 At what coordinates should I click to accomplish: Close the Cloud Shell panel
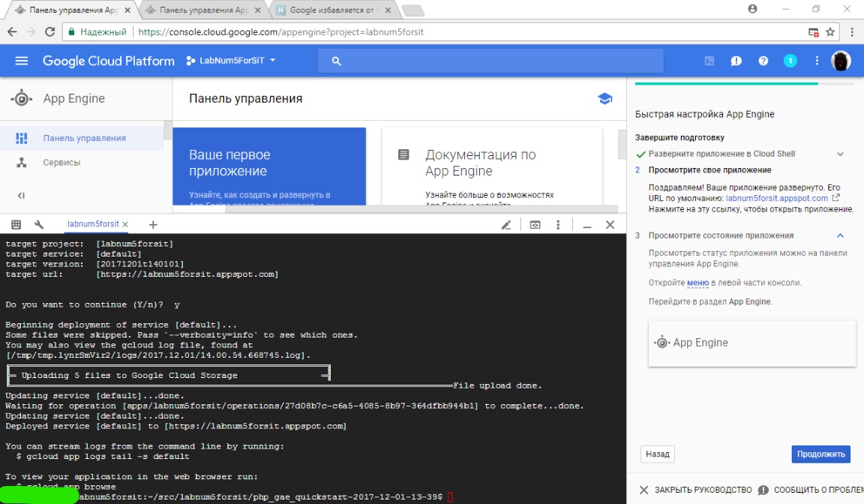610,225
